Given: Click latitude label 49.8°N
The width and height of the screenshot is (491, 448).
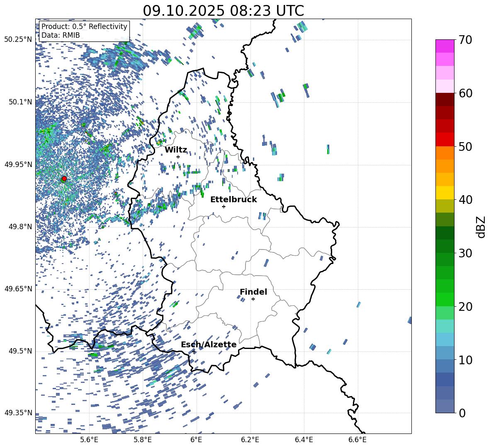Looking at the screenshot, I should [21, 227].
